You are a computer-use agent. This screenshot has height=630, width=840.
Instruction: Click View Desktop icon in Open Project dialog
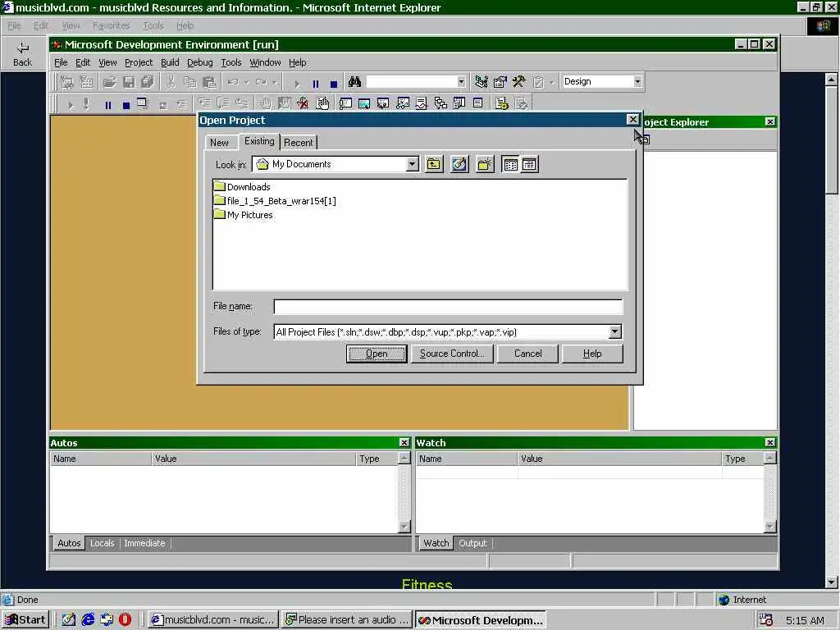459,164
